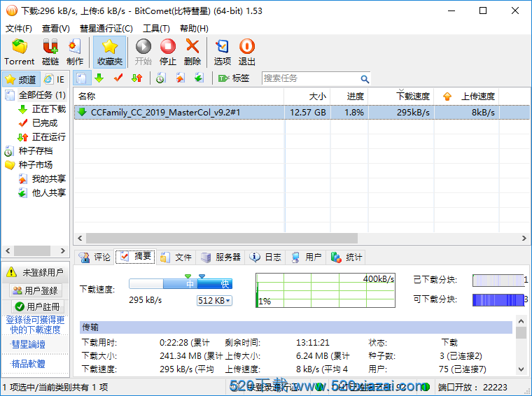Image resolution: width=532 pixels, height=396 pixels.
Task: Click the 用户登錄 login button
Action: click(x=36, y=290)
